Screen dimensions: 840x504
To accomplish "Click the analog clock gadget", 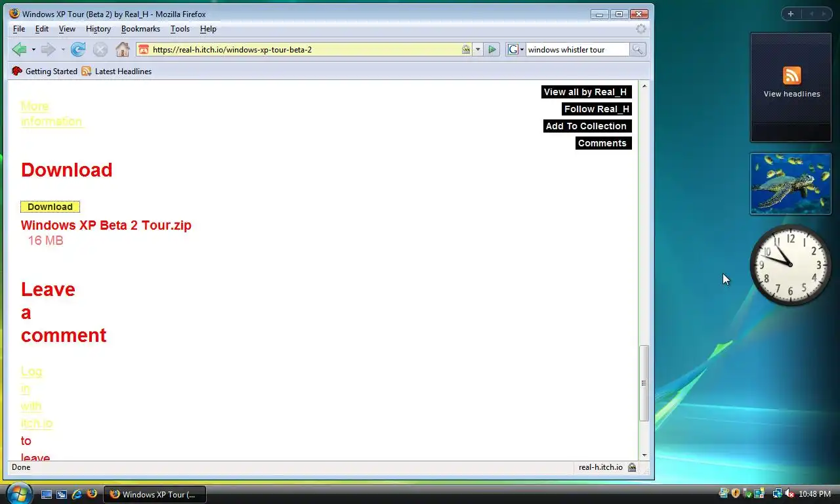I will click(x=790, y=264).
